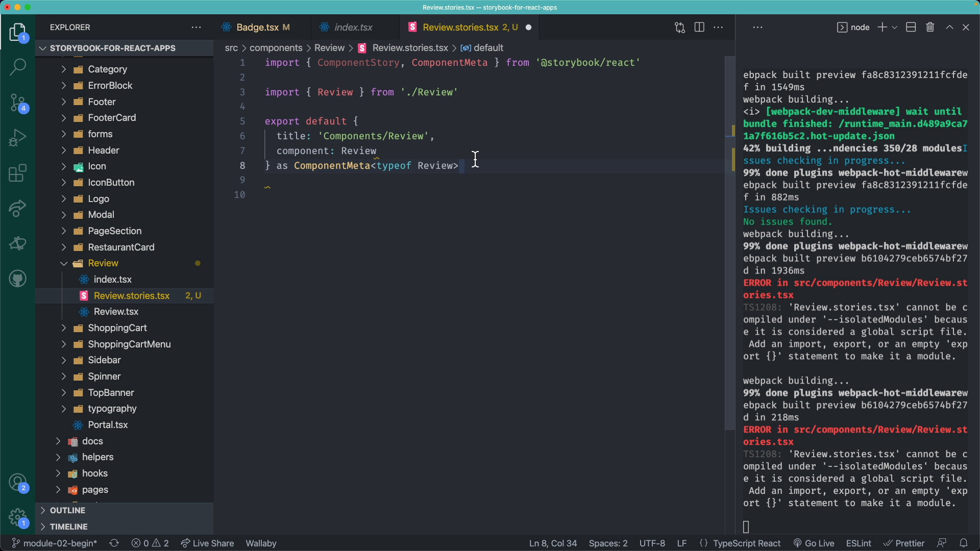Start the Go Live server
The image size is (980, 551).
click(x=814, y=543)
